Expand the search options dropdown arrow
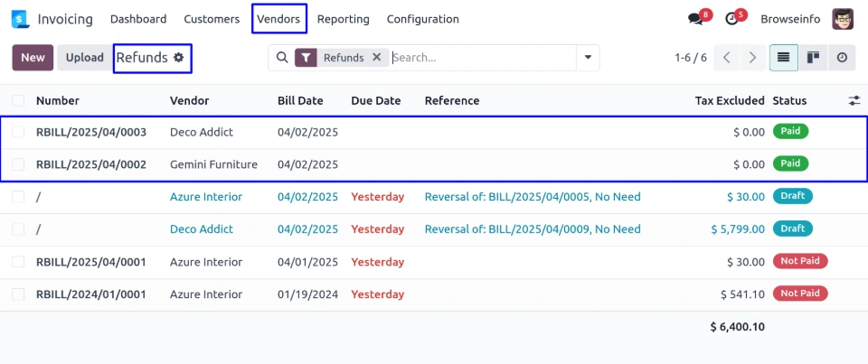This screenshot has height=364, width=868. click(589, 58)
